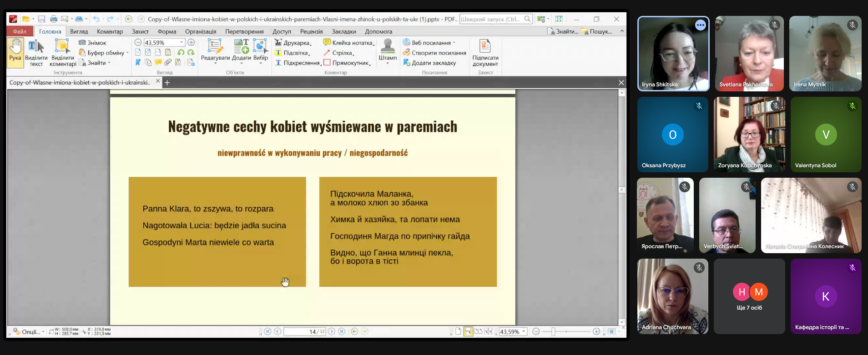This screenshot has height=355, width=868.
Task: Click the save icon in the quick toolbar
Action: [x=41, y=19]
